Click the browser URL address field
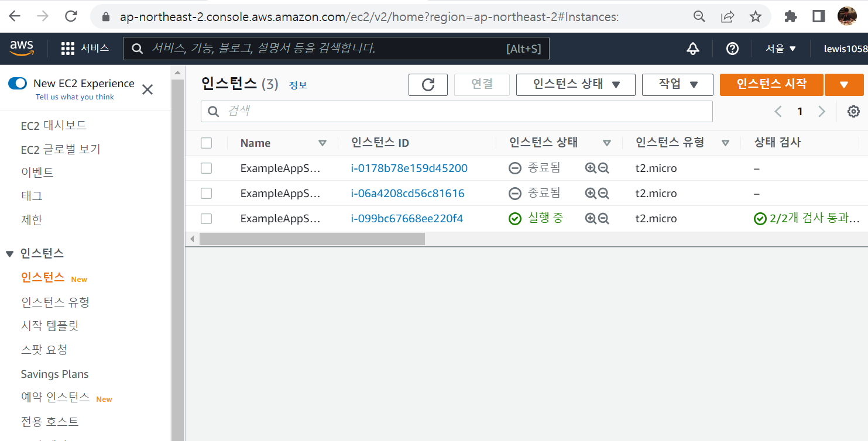868x441 pixels. click(369, 17)
